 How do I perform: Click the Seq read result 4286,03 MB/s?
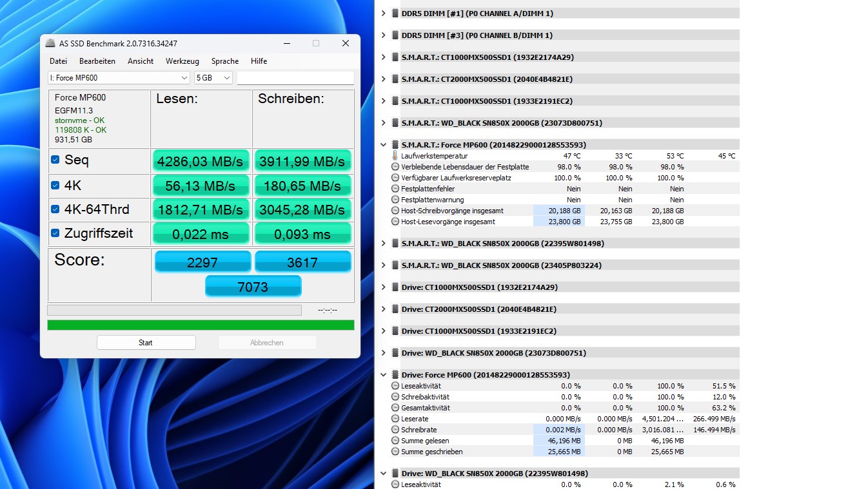201,161
